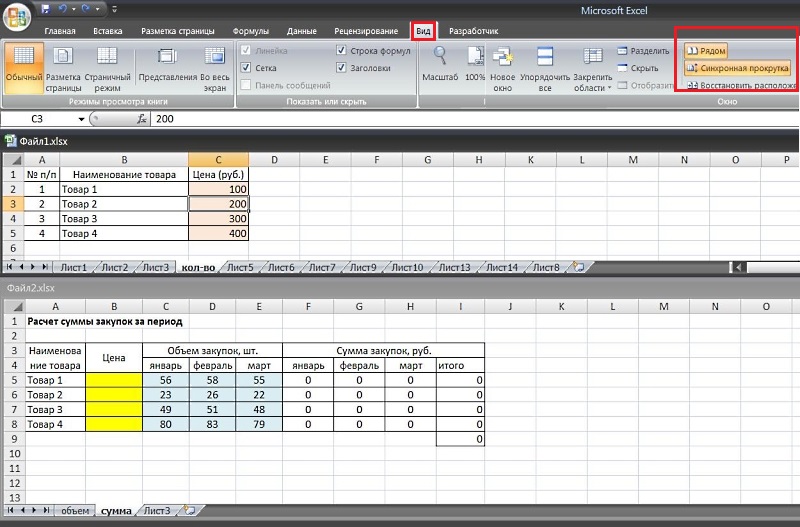The height and width of the screenshot is (527, 800).
Task: Set zoom to 100% icon
Action: [475, 57]
